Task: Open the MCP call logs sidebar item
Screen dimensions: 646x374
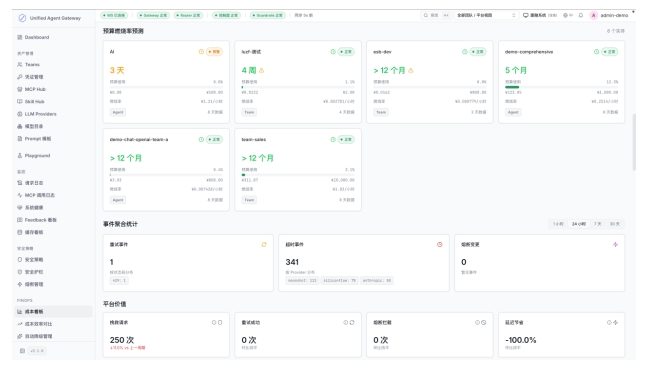Action: tap(54, 195)
